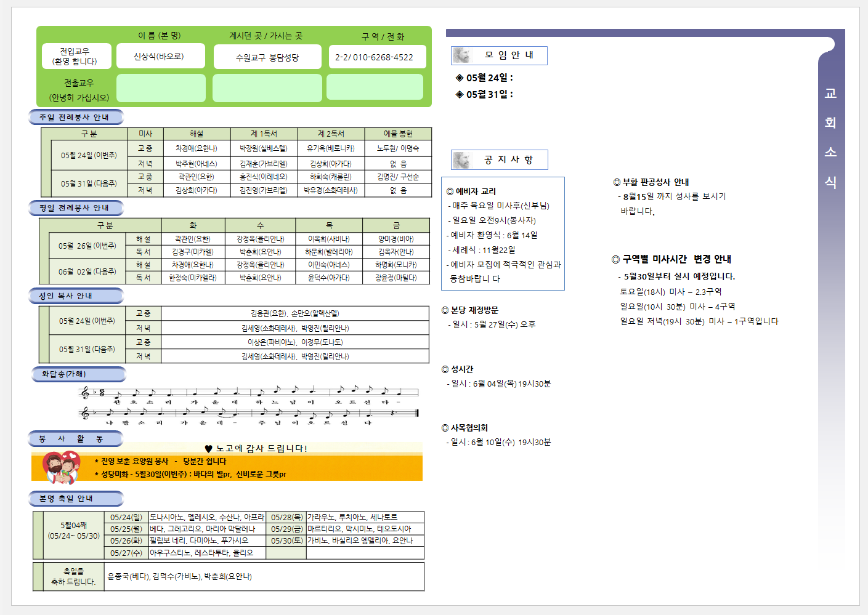
Task: Click the name 이민숙(아네스)
Action: (329, 265)
